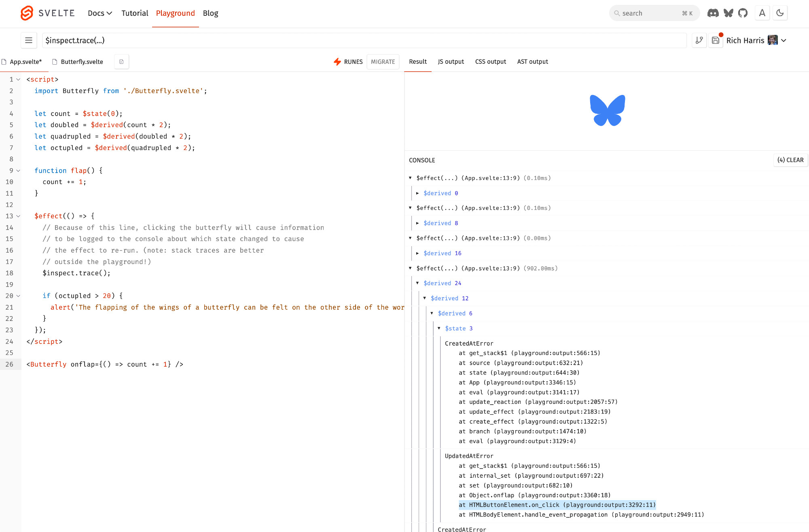Viewport: 809px width, 532px height.
Task: Collapse the $derived 6 console entry
Action: pos(432,313)
